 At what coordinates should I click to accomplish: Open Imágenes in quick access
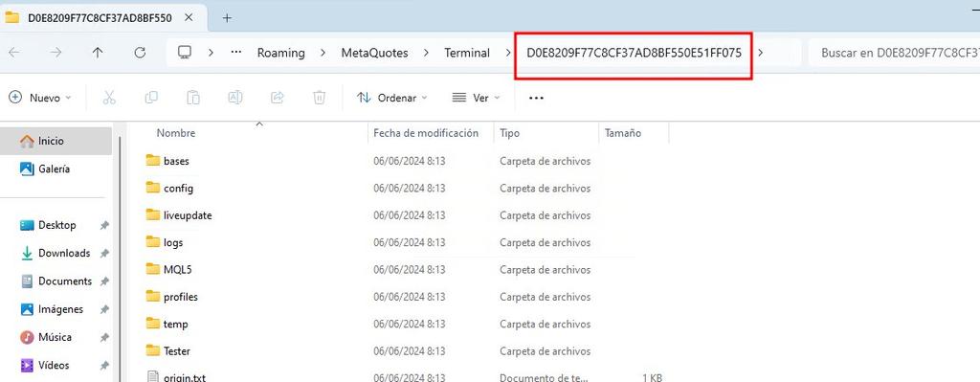60,309
